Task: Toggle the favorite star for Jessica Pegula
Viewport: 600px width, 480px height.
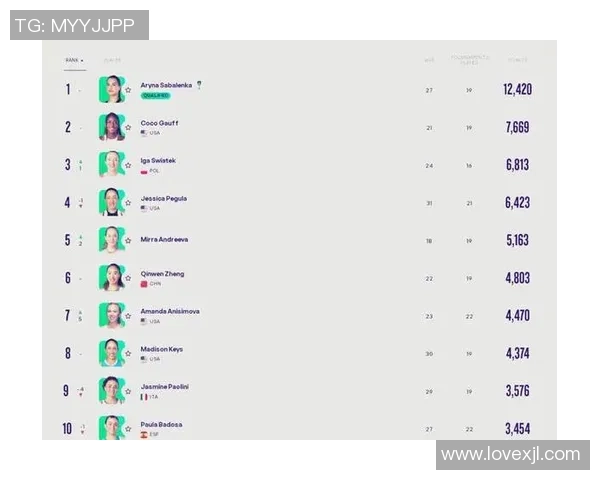Action: [128, 203]
